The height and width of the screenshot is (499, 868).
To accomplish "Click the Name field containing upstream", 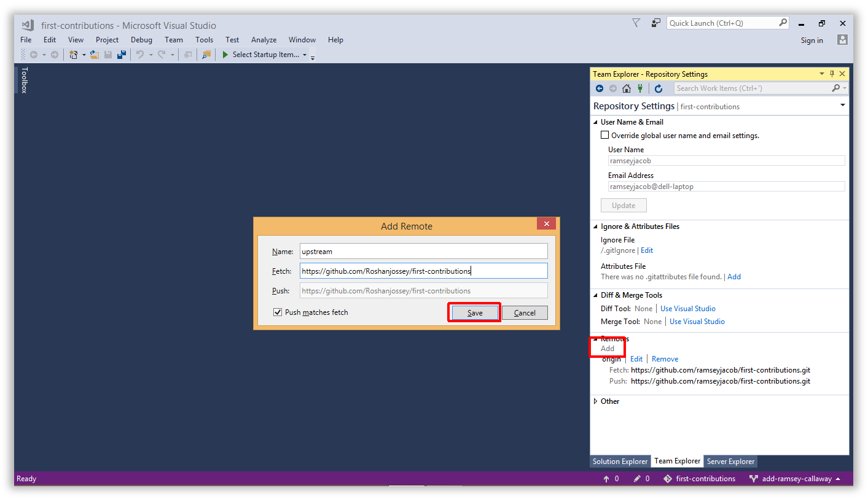I will [423, 251].
